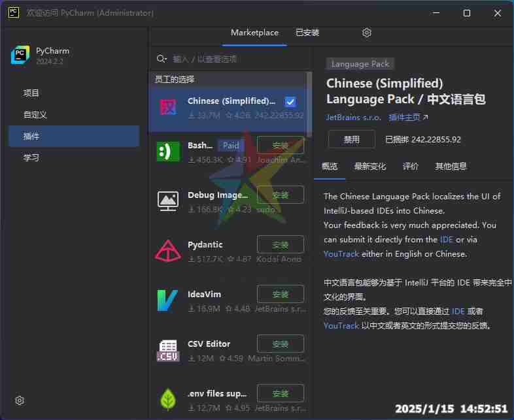Install the Debug Image plugin
The height and width of the screenshot is (420, 514).
pyautogui.click(x=281, y=195)
